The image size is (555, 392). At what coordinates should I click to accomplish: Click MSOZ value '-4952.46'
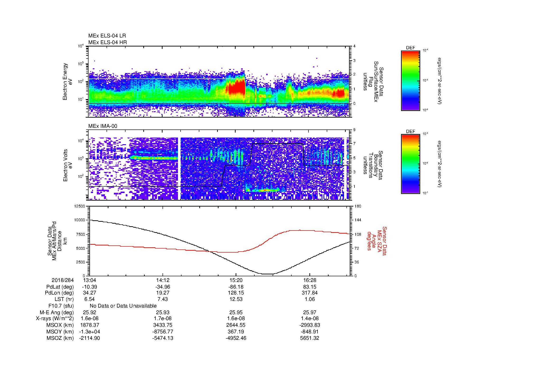point(236,338)
